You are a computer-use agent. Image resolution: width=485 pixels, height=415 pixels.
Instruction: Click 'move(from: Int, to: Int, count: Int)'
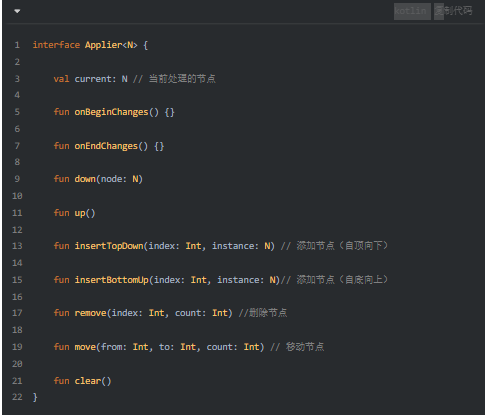(169, 347)
